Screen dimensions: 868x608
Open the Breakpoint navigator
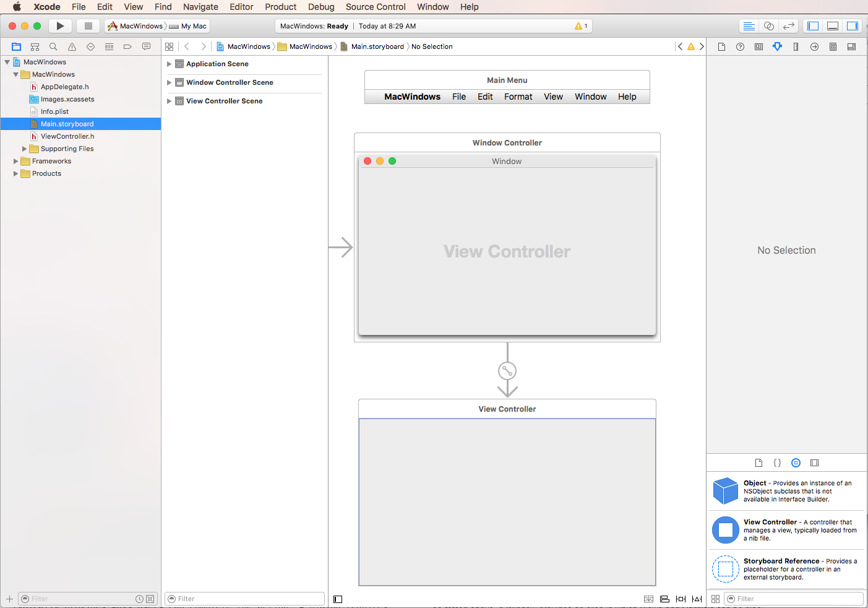[x=127, y=46]
